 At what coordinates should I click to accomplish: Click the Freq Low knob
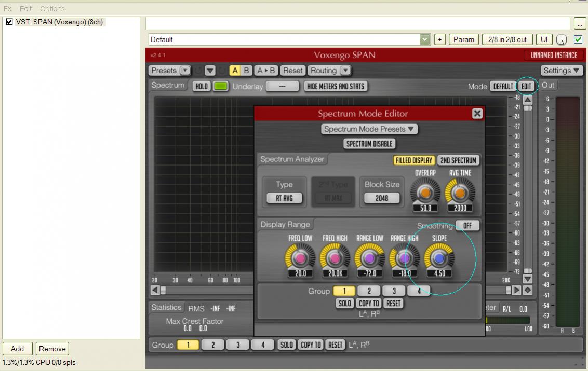click(300, 258)
